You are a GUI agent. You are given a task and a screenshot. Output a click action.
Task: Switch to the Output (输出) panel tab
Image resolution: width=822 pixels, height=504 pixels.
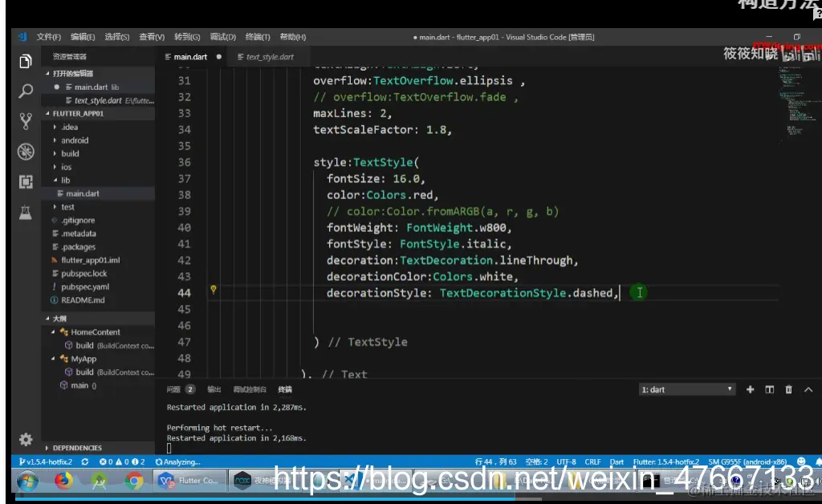[x=214, y=389]
